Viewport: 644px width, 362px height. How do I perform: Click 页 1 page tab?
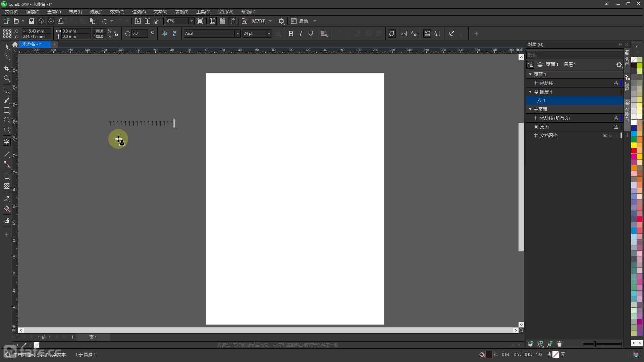coord(93,337)
